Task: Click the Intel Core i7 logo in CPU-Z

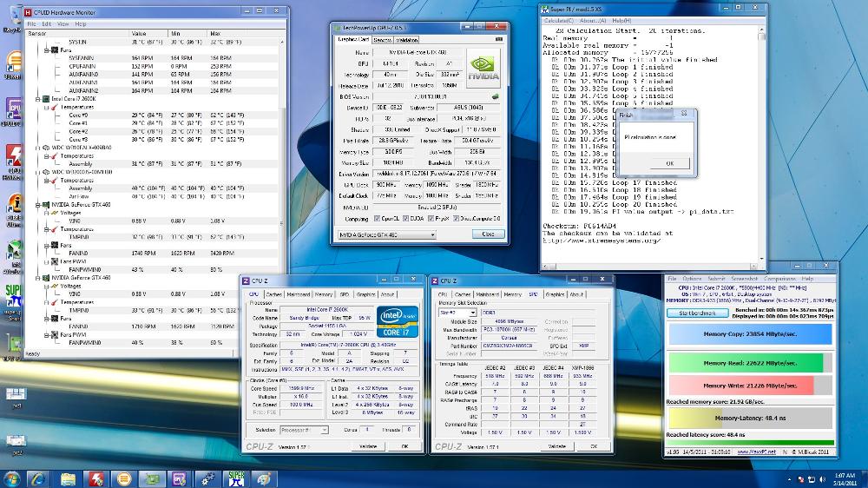Action: tap(398, 321)
